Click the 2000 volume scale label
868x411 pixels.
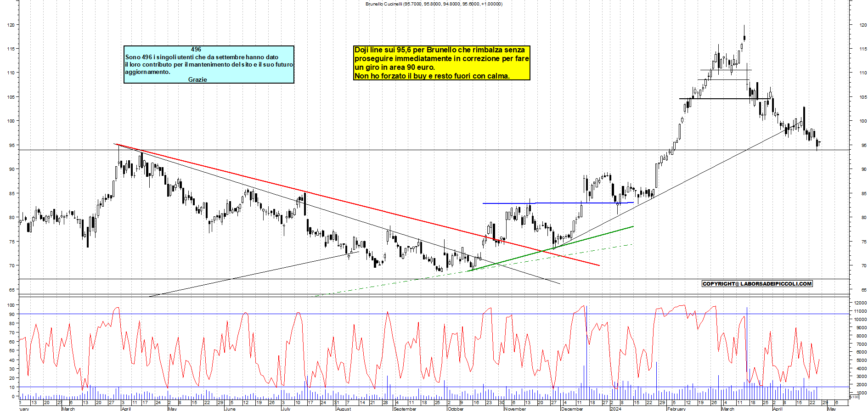(x=861, y=385)
